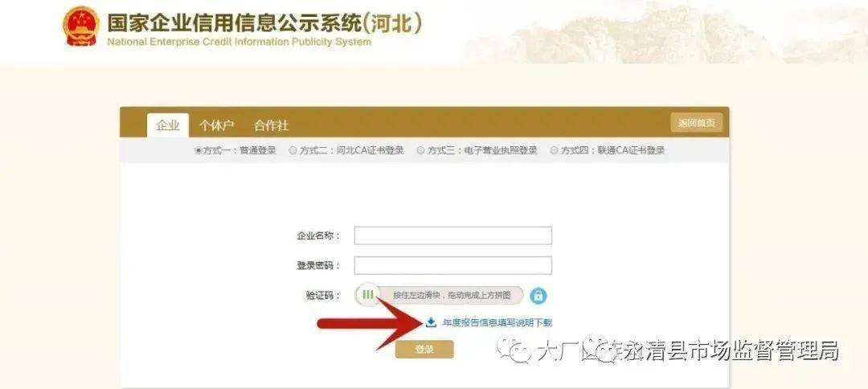Choose 方式四：联通CA证书登录 radio option
The width and height of the screenshot is (868, 389).
[554, 150]
